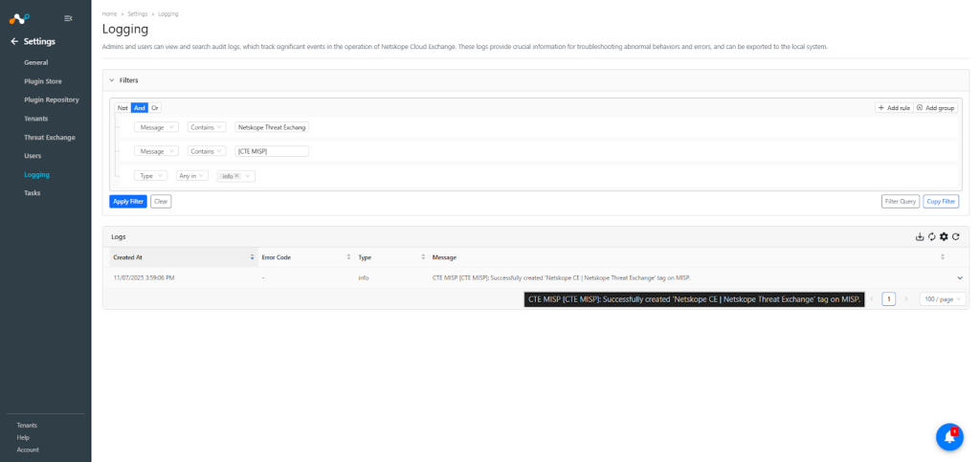Image resolution: width=980 pixels, height=462 pixels.
Task: Open Logging in sidebar
Action: point(37,175)
